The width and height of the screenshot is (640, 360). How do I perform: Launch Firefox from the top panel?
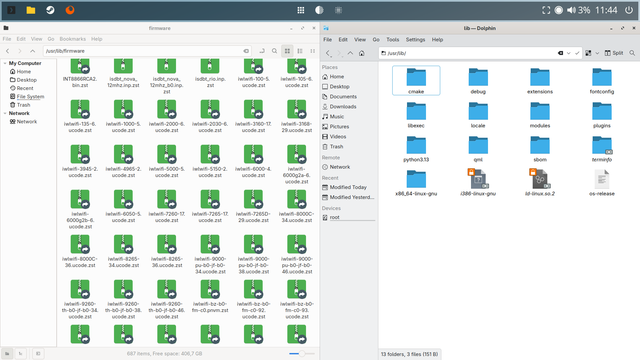pyautogui.click(x=70, y=10)
